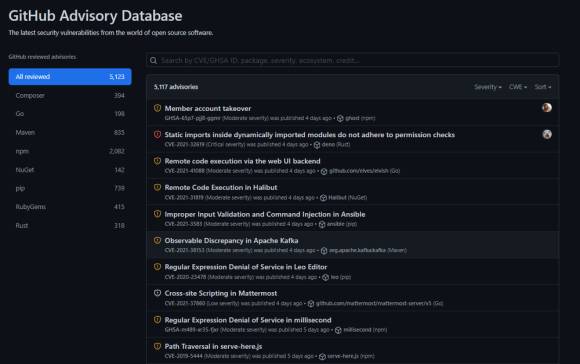Image resolution: width=580 pixels, height=364 pixels.
Task: Click the low severity shield beside Cross-site Scripting in Mattermost
Action: (157, 293)
